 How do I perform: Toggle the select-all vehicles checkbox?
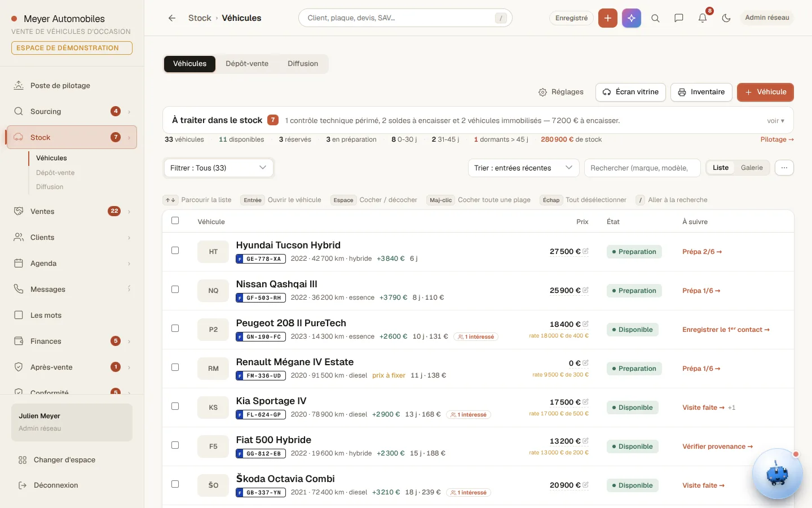coord(175,221)
